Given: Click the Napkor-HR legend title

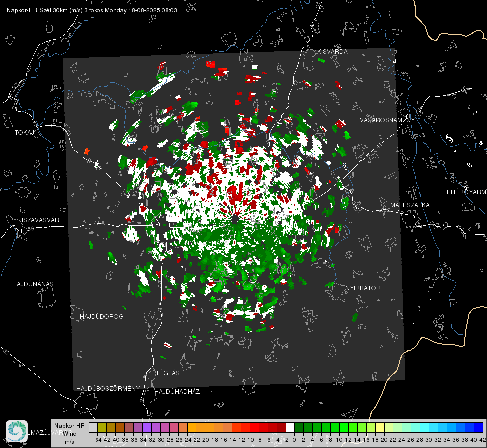Looking at the screenshot, I should click(x=69, y=426).
